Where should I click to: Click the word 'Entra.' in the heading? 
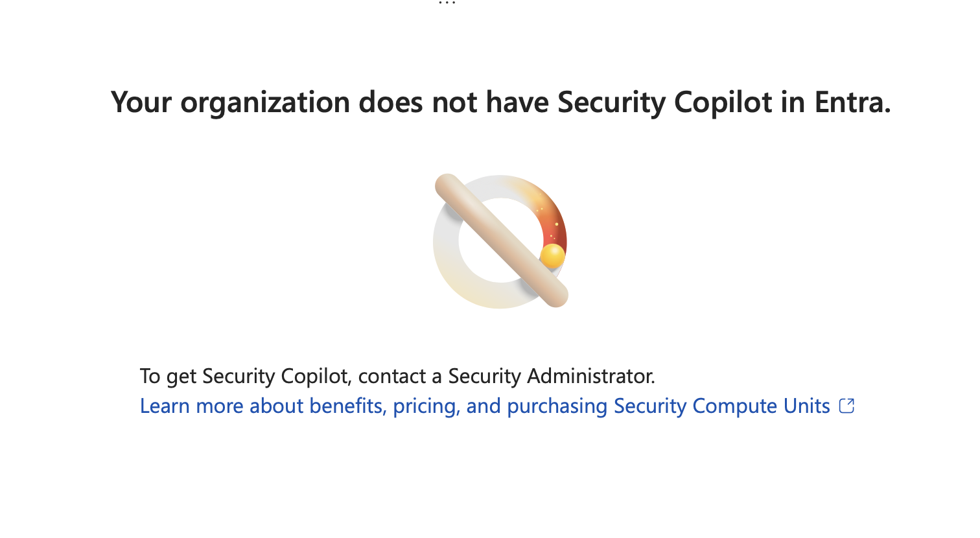click(x=853, y=102)
